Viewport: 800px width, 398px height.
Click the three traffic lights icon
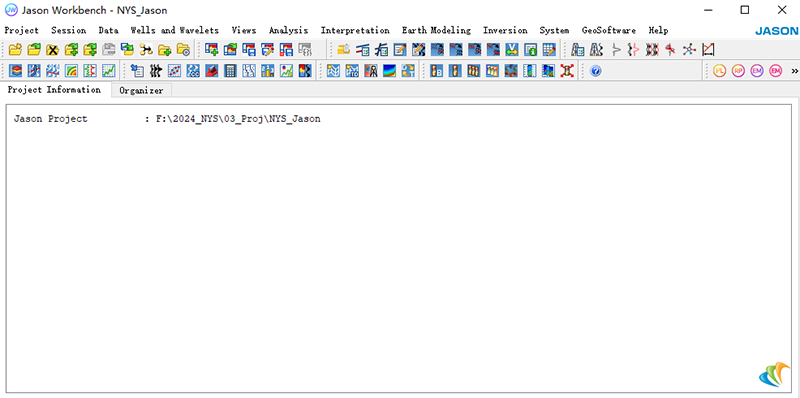(473, 70)
